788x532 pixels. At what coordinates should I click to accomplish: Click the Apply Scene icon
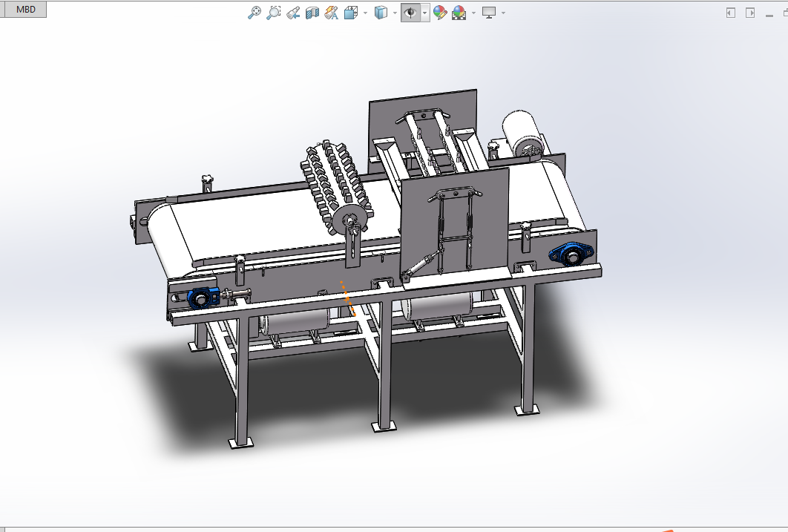[x=459, y=13]
